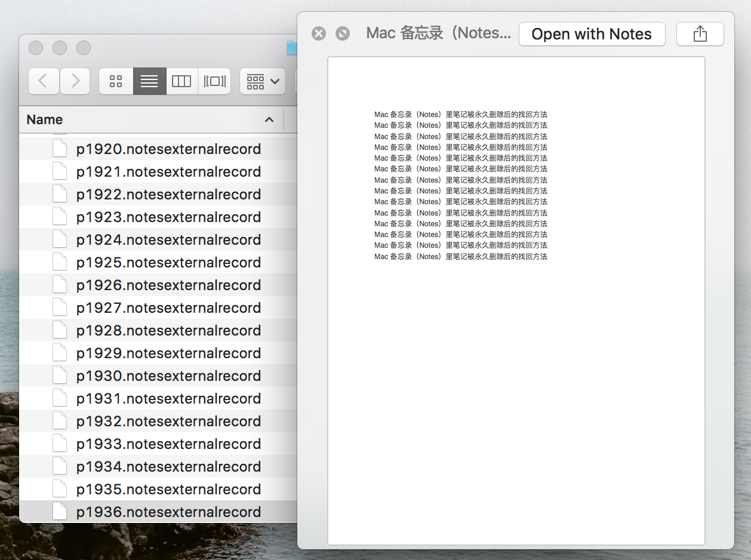Open the item arrangement dropdown in Finder
Viewport: 751px width, 560px height.
tap(263, 81)
